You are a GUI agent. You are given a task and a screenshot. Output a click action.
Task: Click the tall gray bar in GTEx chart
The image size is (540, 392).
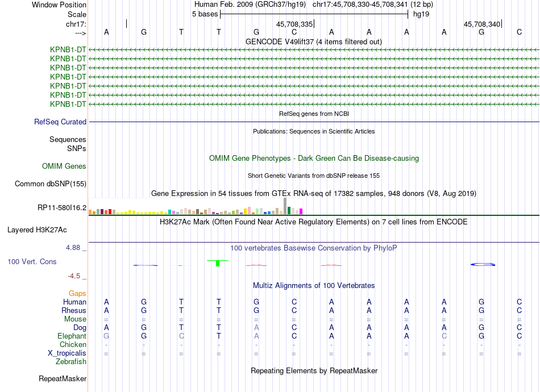click(x=285, y=206)
